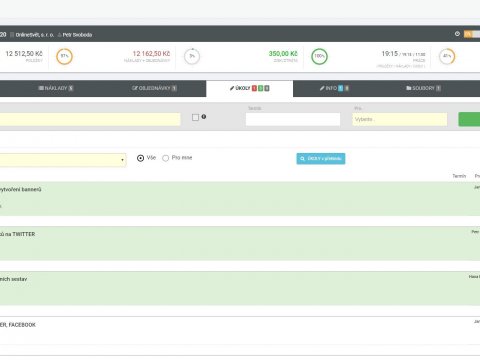Click the info icon next to the checkbox
This screenshot has width=480, height=360.
pyautogui.click(x=204, y=116)
